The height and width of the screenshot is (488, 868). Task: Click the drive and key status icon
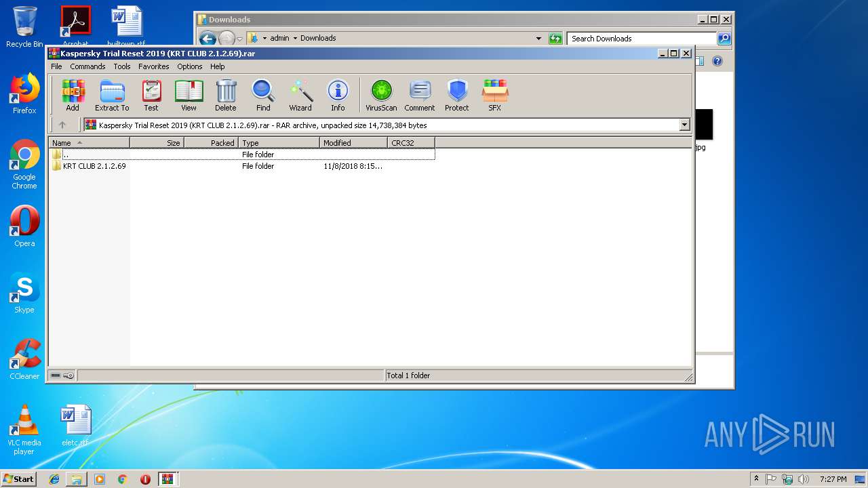pos(62,375)
